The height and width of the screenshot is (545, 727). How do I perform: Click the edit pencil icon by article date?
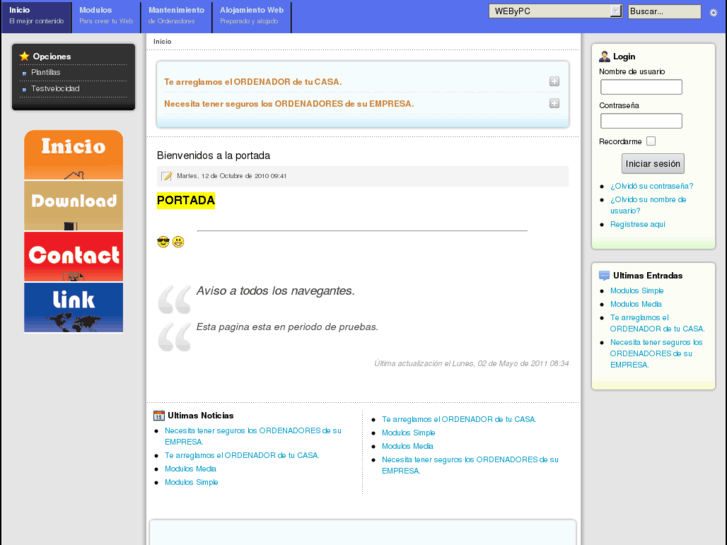[x=166, y=176]
